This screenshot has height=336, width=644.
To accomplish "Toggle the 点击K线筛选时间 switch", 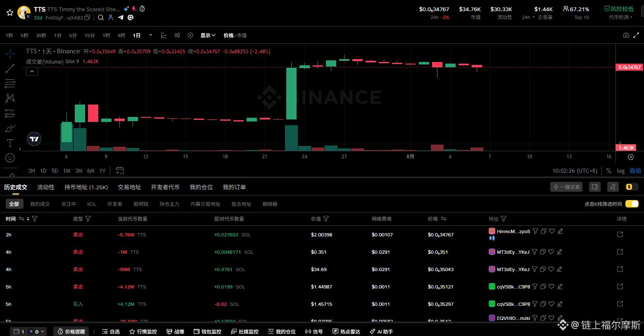I will [x=632, y=204].
